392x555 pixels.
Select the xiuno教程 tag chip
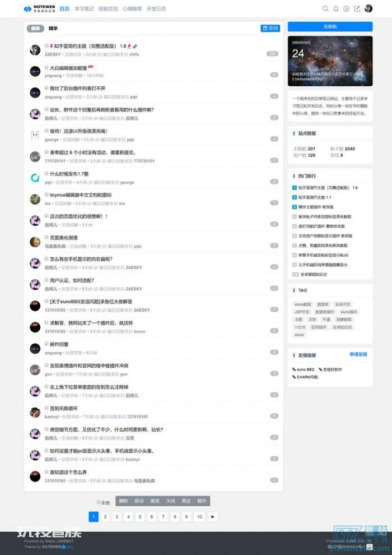[x=303, y=304]
